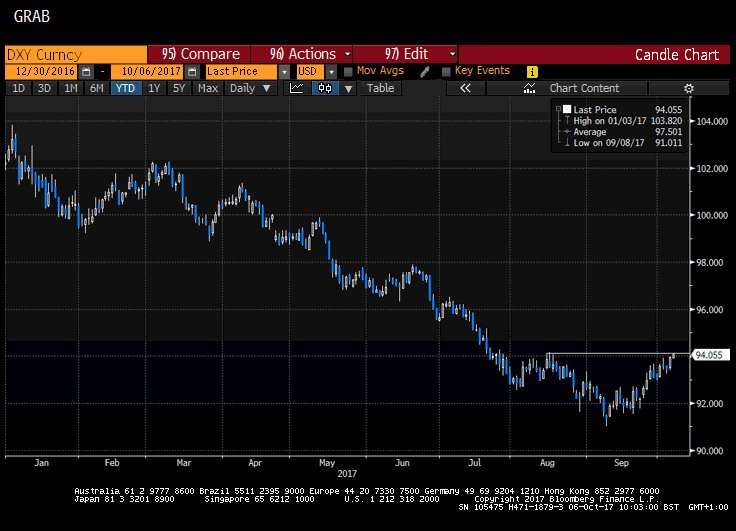
Task: Click the start date 12/30/2016 field
Action: 42,72
